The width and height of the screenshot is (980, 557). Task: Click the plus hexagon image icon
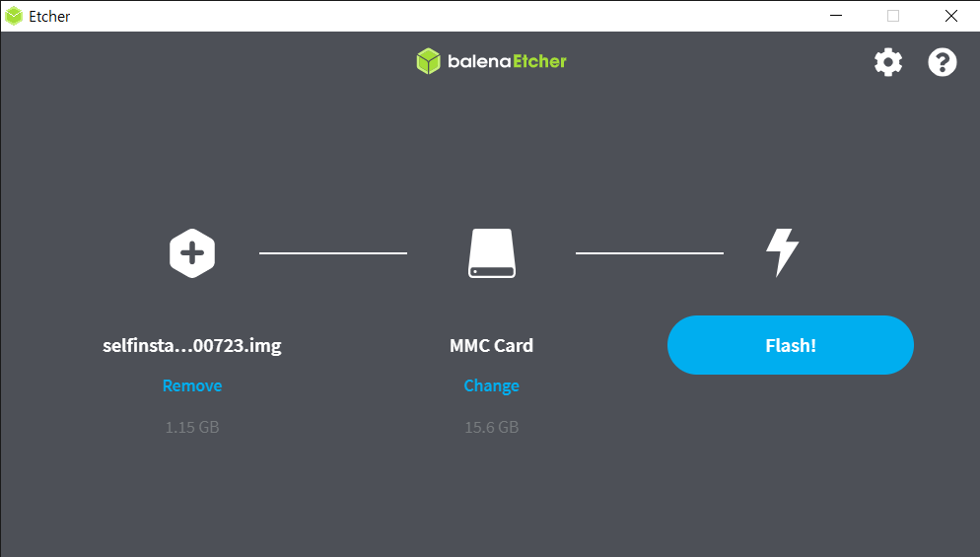point(192,253)
